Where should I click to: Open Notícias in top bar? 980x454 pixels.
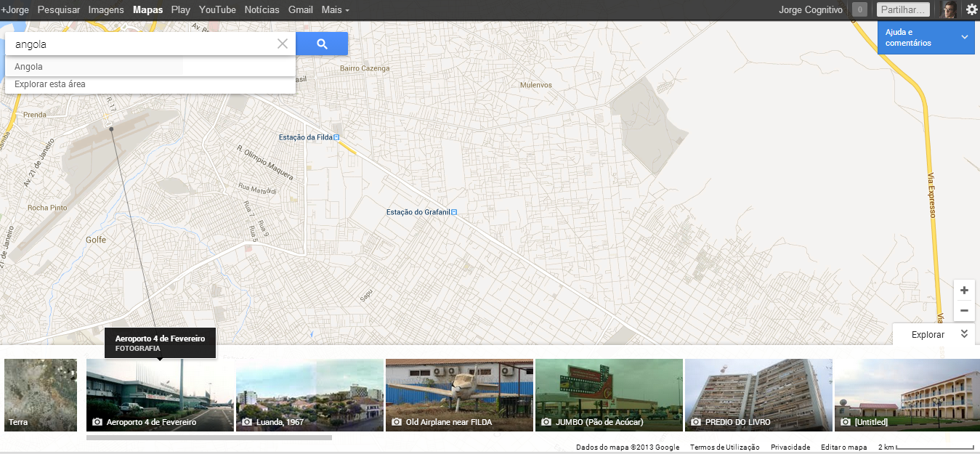pos(262,9)
